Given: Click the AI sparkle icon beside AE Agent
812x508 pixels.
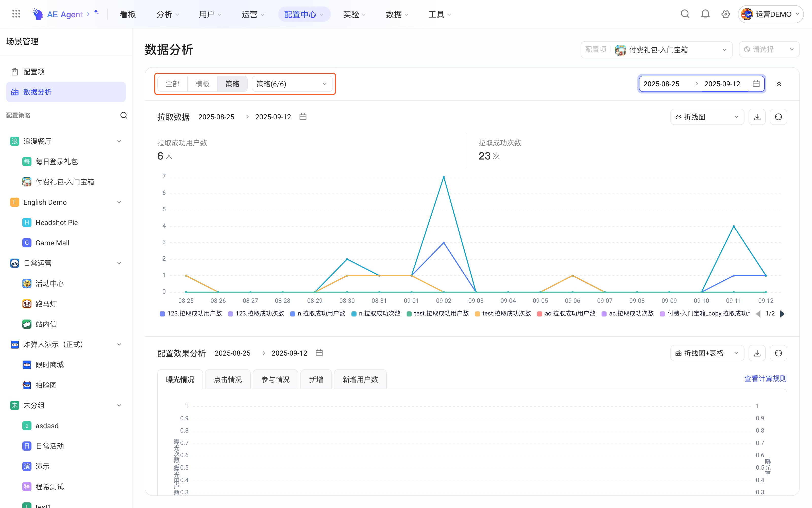Looking at the screenshot, I should [x=96, y=12].
